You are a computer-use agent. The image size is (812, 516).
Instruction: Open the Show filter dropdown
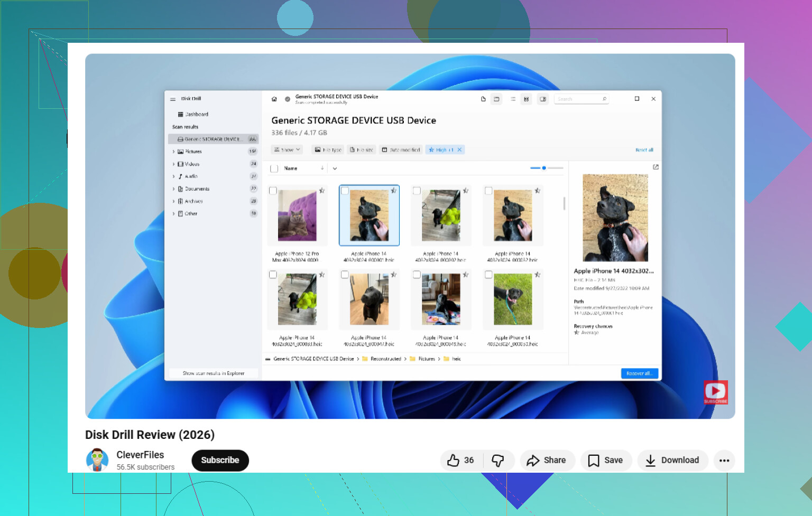coord(287,150)
